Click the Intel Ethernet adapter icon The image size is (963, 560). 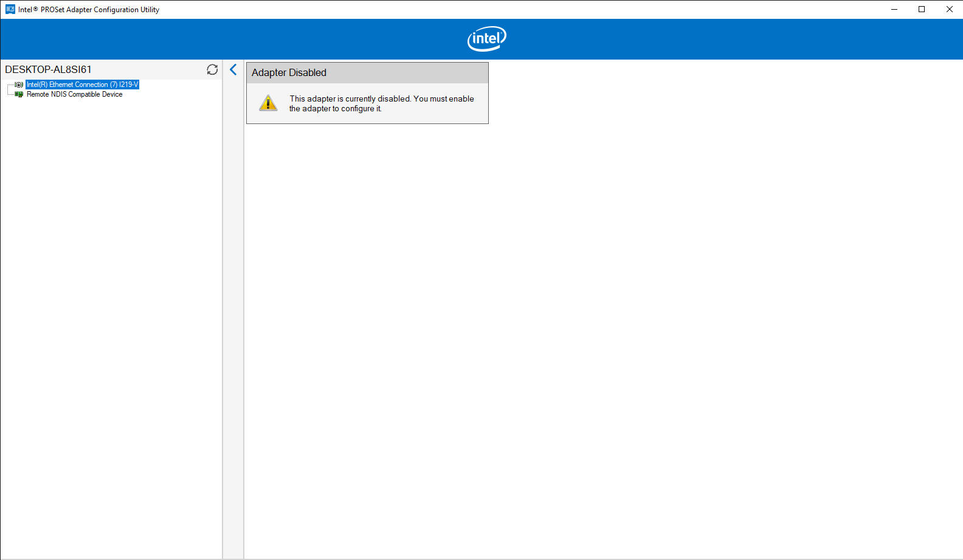click(x=19, y=85)
